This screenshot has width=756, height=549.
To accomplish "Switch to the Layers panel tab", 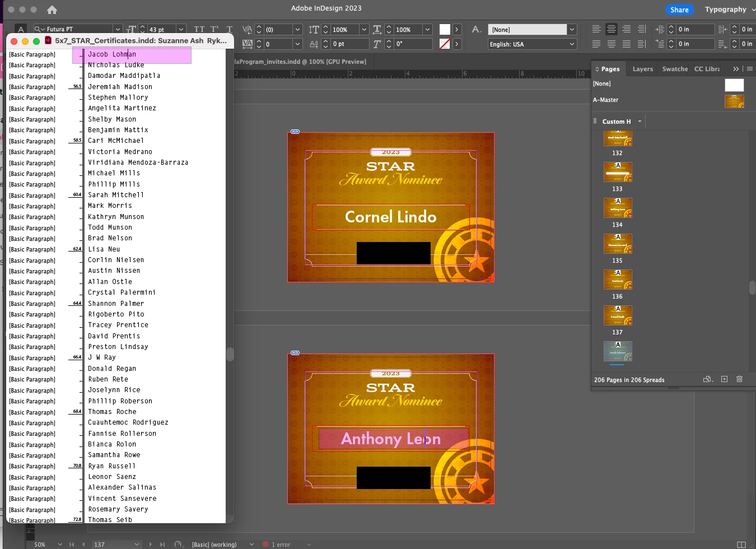I will 643,69.
